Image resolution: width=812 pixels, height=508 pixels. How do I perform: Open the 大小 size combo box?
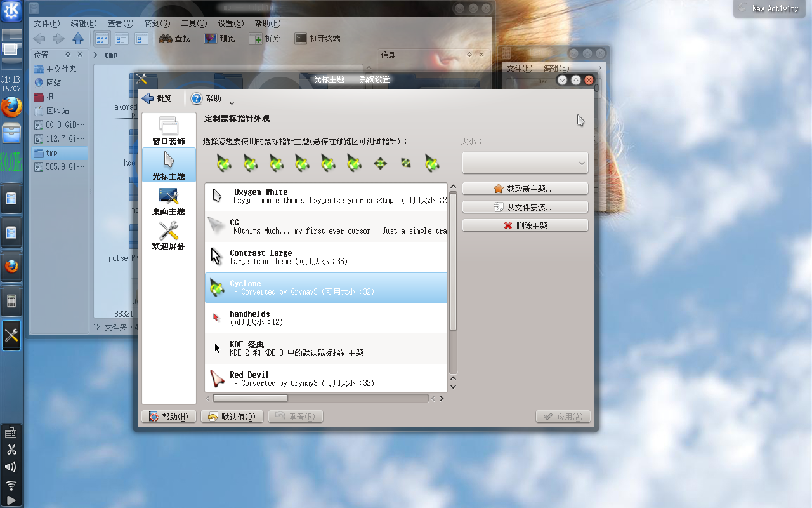[525, 163]
